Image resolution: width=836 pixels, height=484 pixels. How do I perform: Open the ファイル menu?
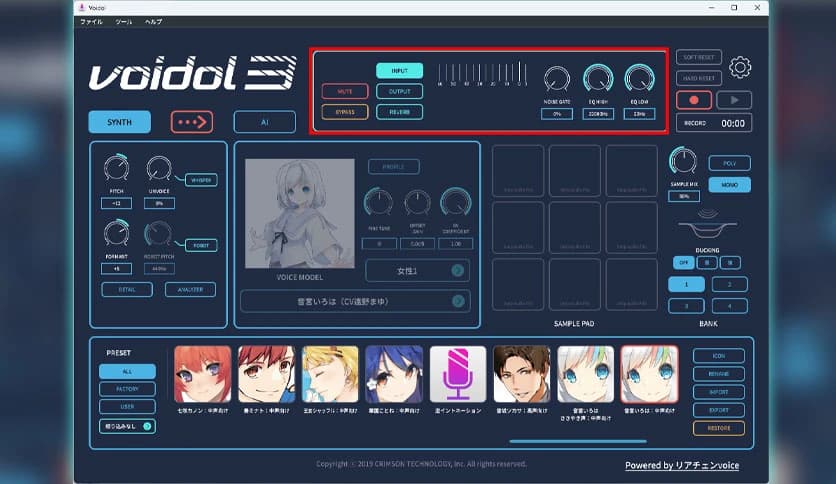pyautogui.click(x=91, y=22)
